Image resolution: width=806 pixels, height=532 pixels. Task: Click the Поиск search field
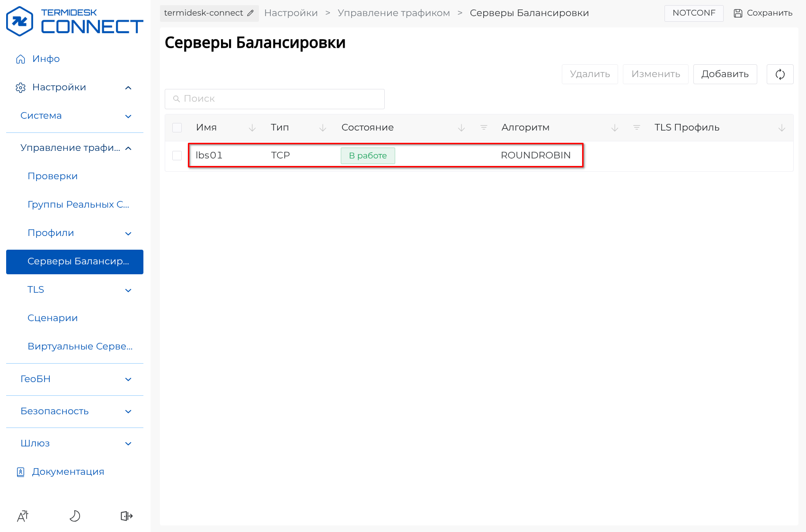point(275,99)
